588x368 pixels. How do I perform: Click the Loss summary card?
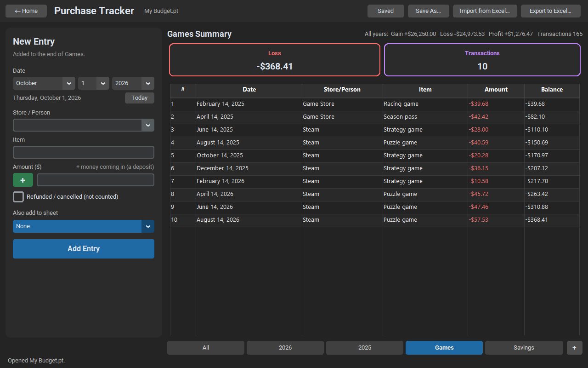click(x=275, y=60)
